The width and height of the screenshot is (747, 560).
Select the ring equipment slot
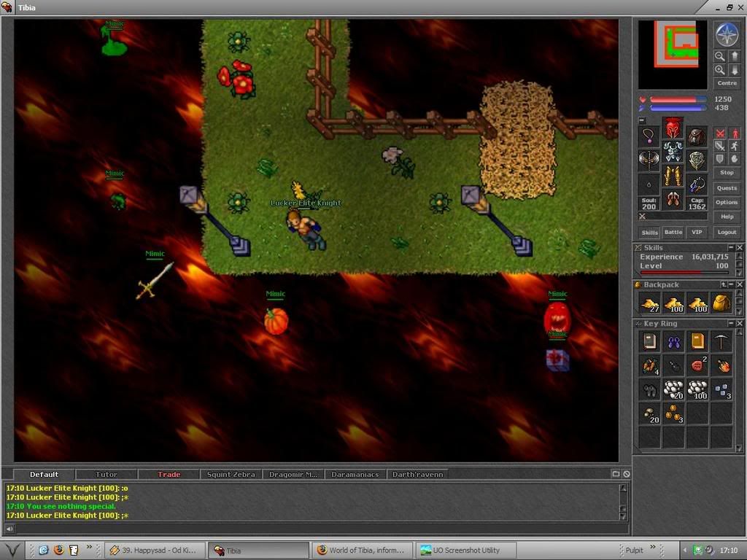coord(649,184)
